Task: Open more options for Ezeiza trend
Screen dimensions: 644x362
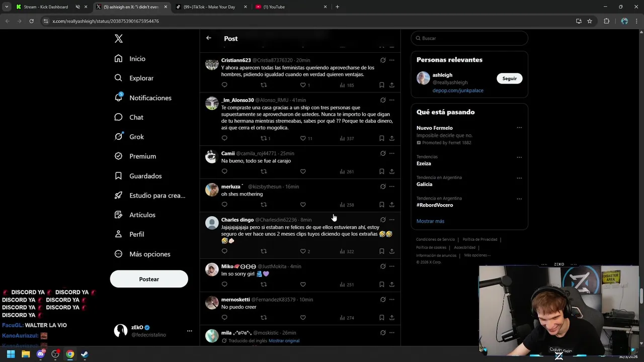Action: tap(519, 157)
